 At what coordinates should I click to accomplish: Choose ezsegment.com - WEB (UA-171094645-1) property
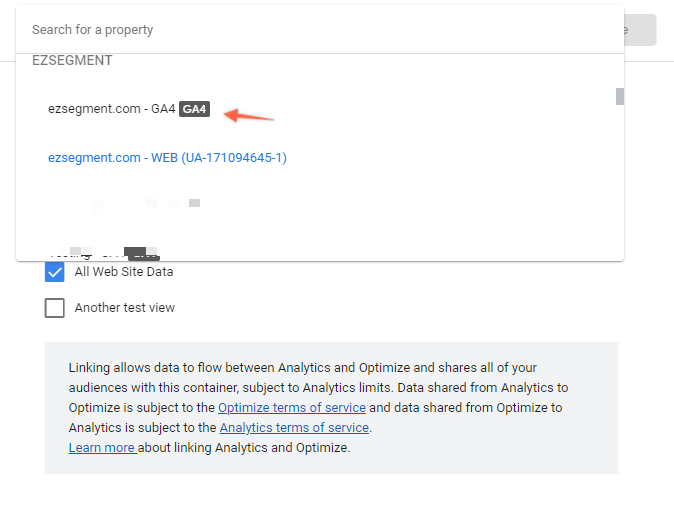pyautogui.click(x=167, y=158)
